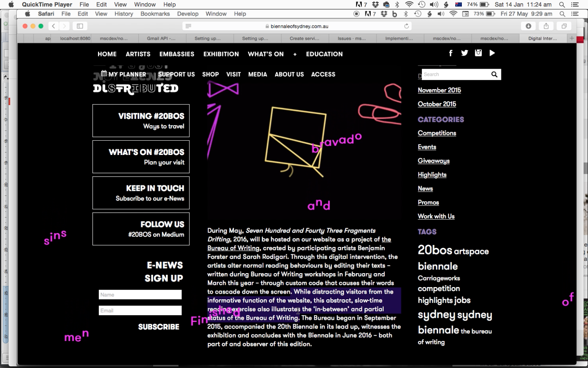Open the MEDIA link
This screenshot has width=588, height=368.
click(x=258, y=74)
